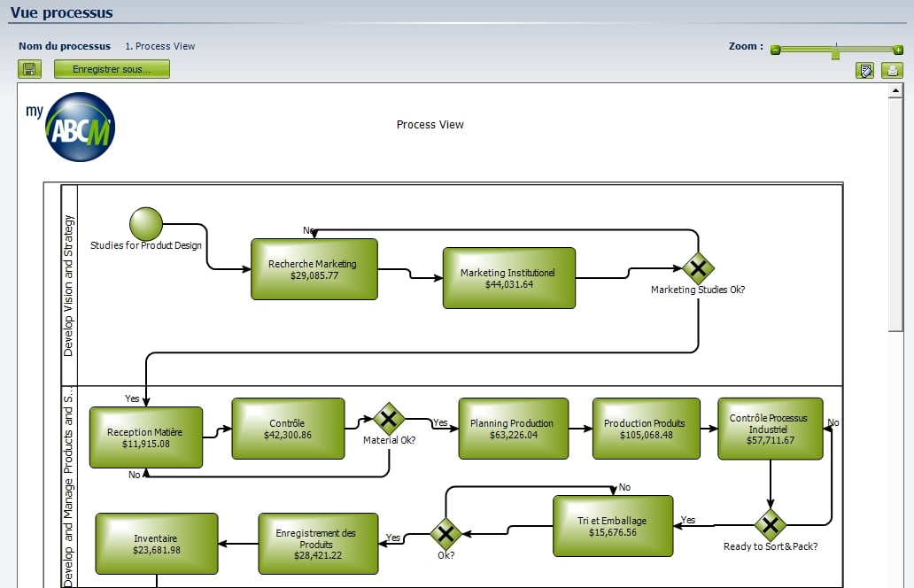This screenshot has height=588, width=914.
Task: Click the Ok? gateway diamond
Action: (445, 534)
